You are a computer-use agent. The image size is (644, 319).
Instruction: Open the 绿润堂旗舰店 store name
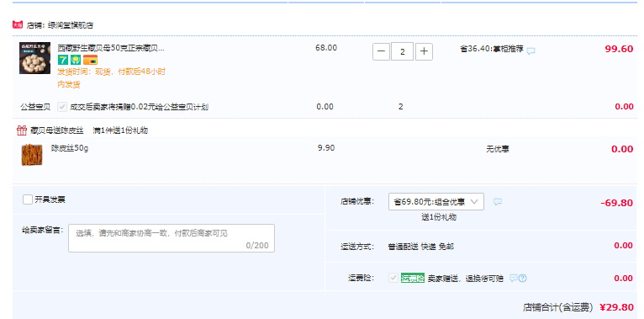(71, 25)
